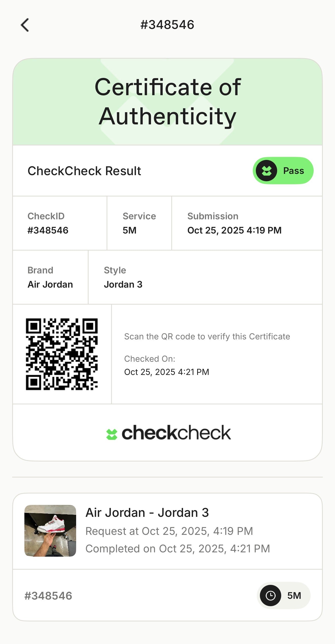Tap the clock icon beside 5M
The image size is (335, 644).
(x=270, y=596)
